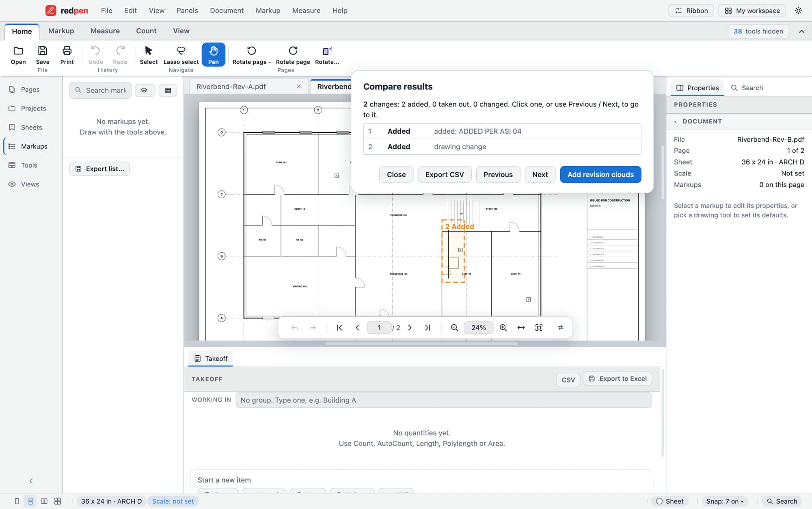812x509 pixels.
Task: Switch to continuous page layout in status bar
Action: click(30, 501)
